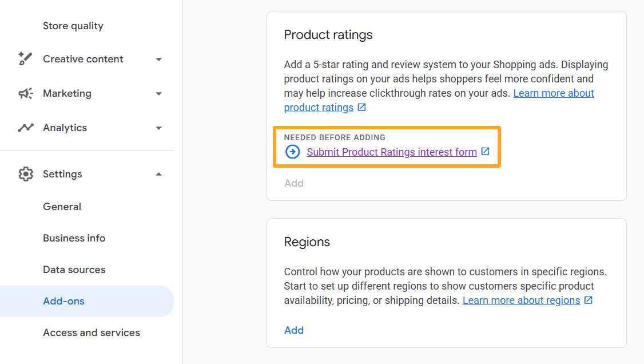644x364 pixels.
Task: Expand the Marketing section chevron
Action: pos(158,93)
